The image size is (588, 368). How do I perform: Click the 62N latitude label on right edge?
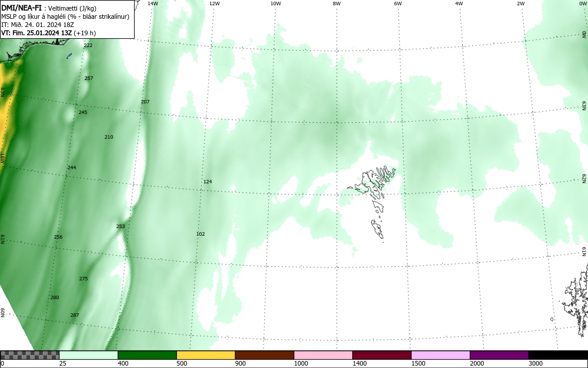584,178
